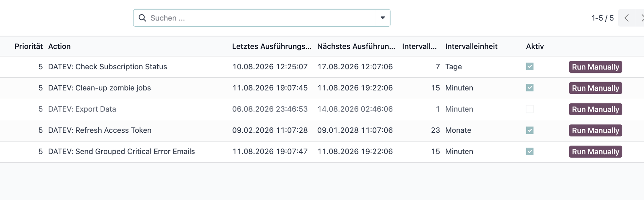
Task: Click the Tage interval unit cell
Action: point(453,67)
